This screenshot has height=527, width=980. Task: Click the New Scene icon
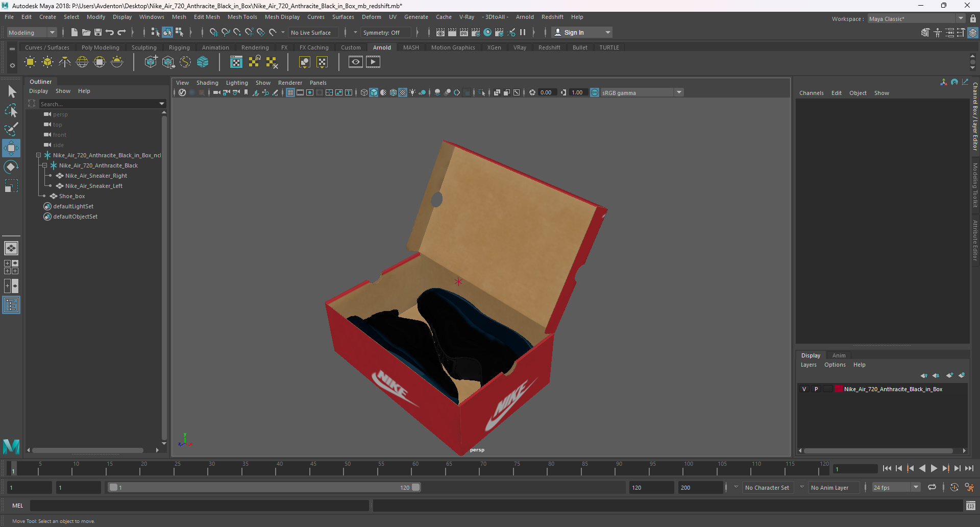(75, 32)
